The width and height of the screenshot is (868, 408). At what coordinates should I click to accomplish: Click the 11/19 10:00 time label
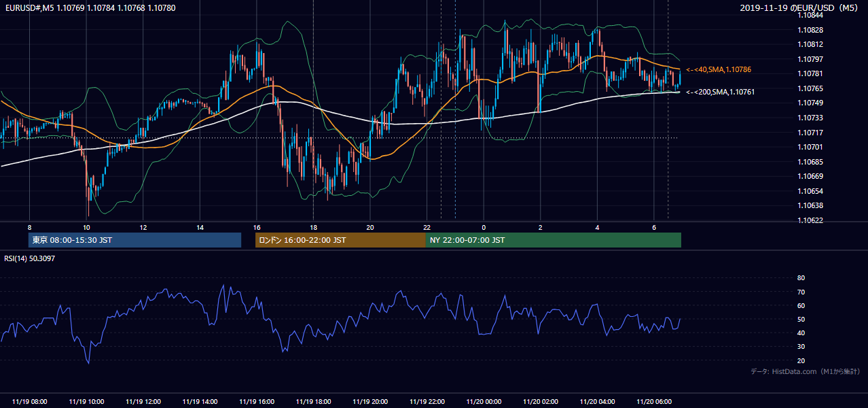coord(86,402)
